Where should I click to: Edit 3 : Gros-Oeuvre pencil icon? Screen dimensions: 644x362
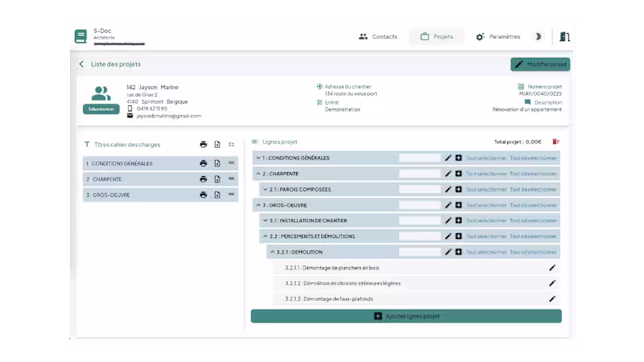pos(448,205)
